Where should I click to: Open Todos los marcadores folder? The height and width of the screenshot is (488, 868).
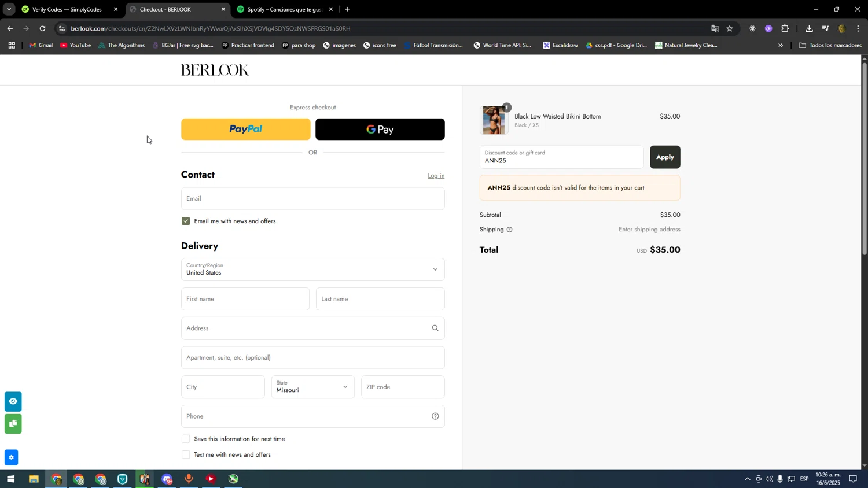click(830, 45)
